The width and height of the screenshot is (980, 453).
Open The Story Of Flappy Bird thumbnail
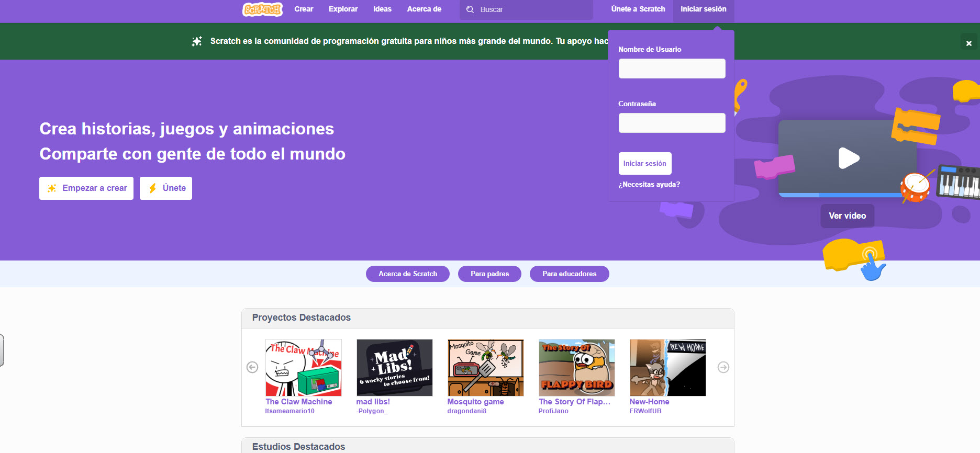pyautogui.click(x=577, y=368)
